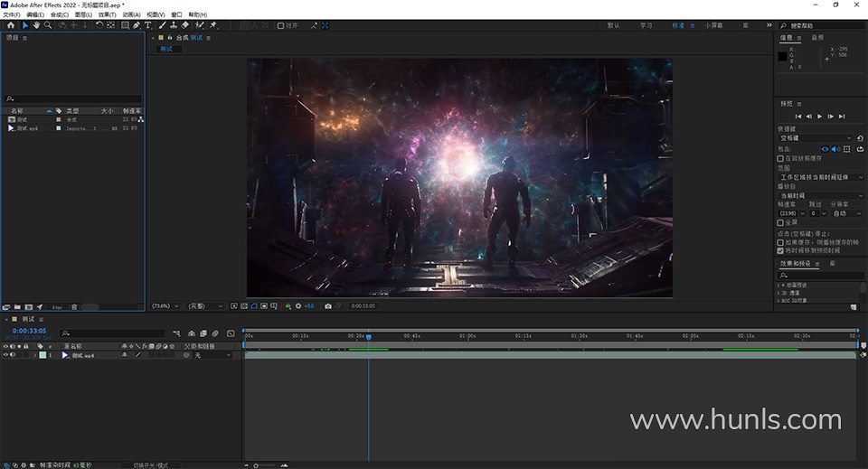Toggle mask and shape path visibility icon
Viewport: 868px width, 469px height.
pos(254,305)
